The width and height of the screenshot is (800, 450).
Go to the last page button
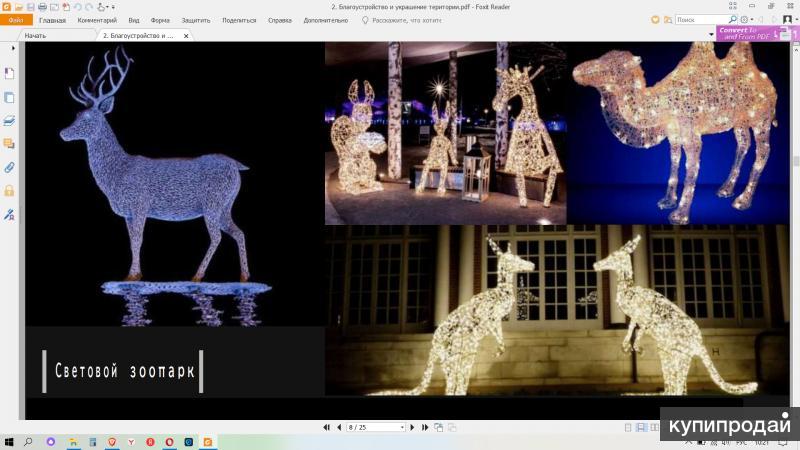(424, 428)
